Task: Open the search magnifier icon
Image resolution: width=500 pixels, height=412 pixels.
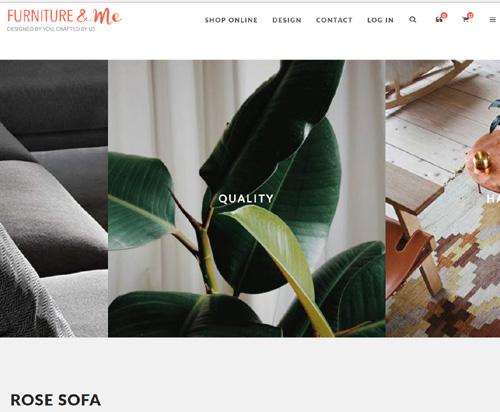Action: 413,20
